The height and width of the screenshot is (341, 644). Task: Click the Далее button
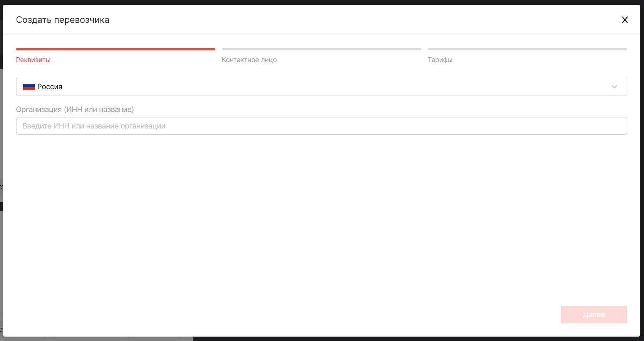(594, 315)
